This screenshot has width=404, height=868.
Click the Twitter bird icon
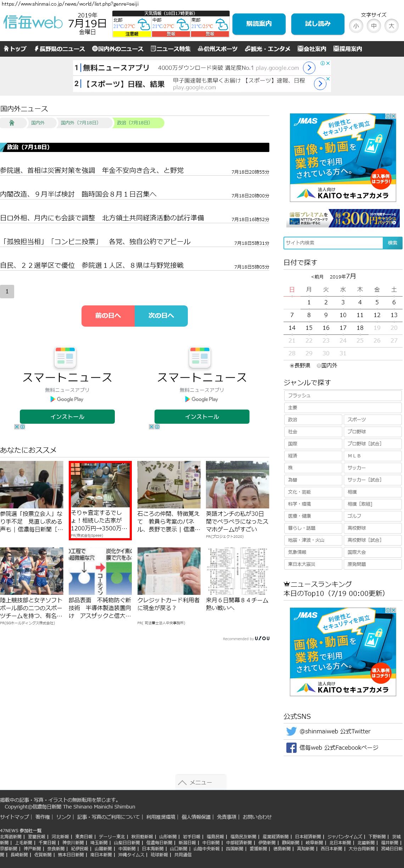coord(291,731)
